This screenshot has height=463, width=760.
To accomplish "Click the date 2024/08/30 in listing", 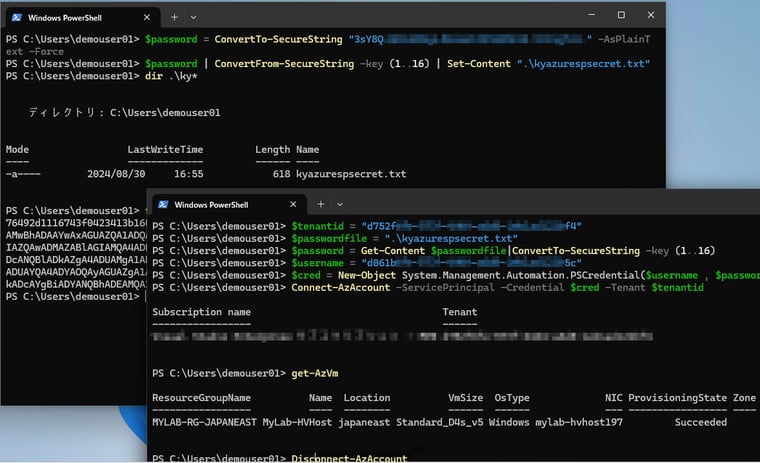I will point(116,174).
